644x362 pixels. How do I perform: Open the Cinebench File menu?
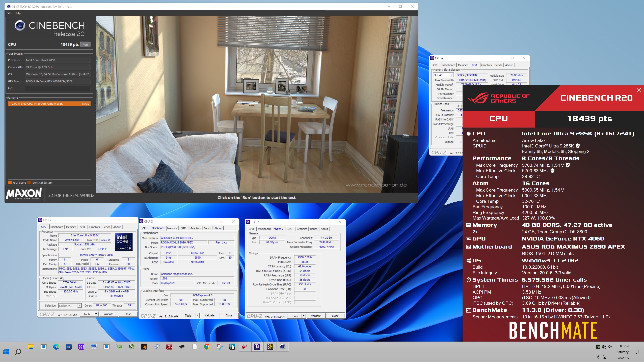(9, 13)
